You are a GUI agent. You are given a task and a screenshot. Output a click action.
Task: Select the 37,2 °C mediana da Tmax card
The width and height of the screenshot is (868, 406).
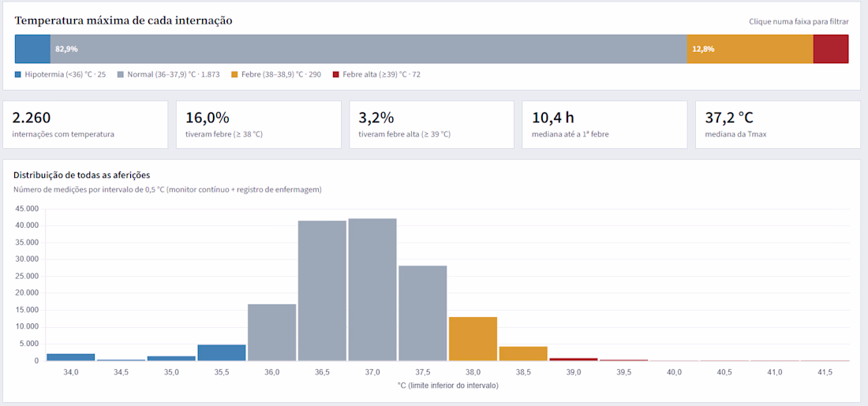(778, 125)
